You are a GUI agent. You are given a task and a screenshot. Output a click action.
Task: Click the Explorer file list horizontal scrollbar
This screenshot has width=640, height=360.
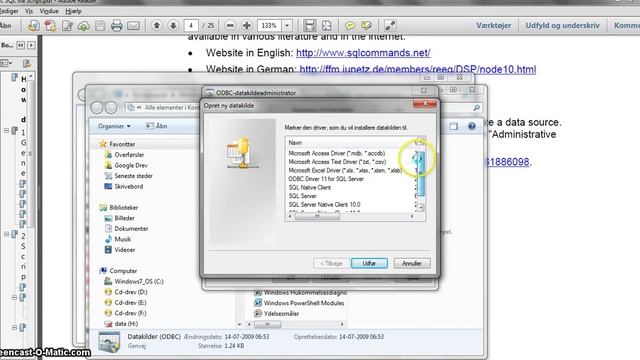(267, 324)
